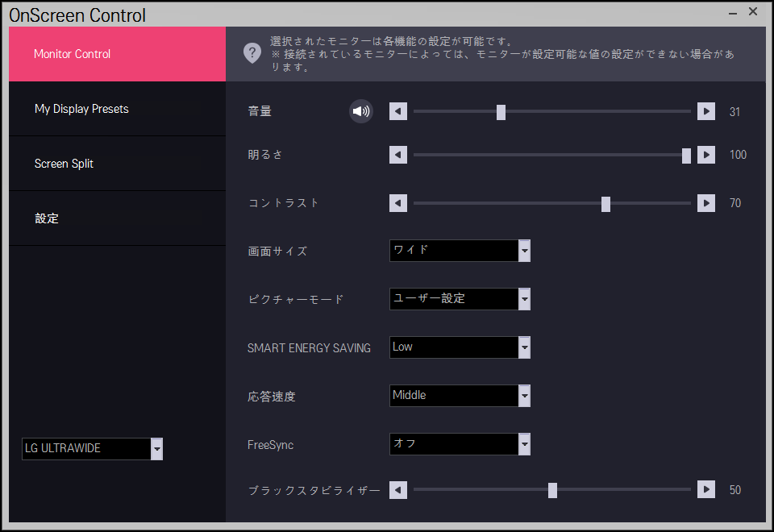Decrease brightness with the left arrow
Viewport: 774px width, 532px height.
pyautogui.click(x=398, y=155)
